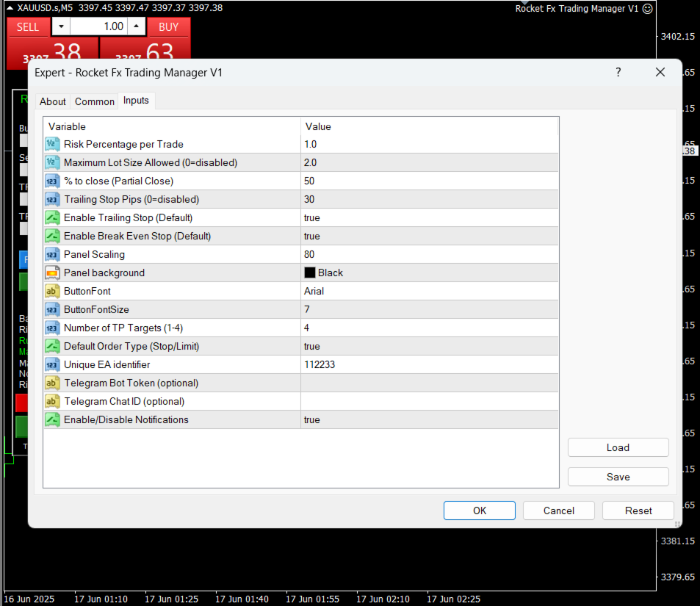Click the lot size 1.00 input field
The image size is (700, 606).
point(98,26)
